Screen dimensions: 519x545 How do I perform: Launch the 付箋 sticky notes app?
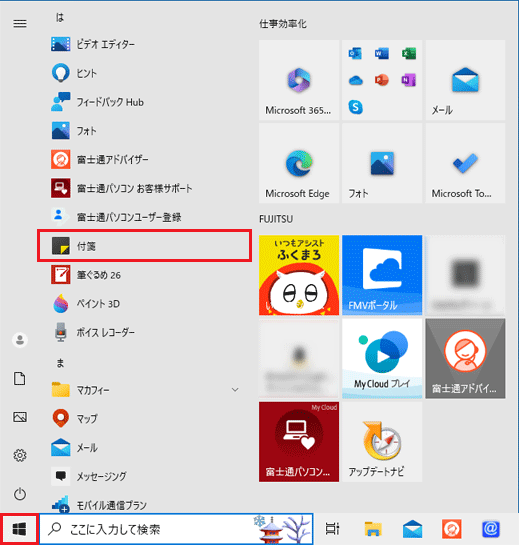click(144, 246)
